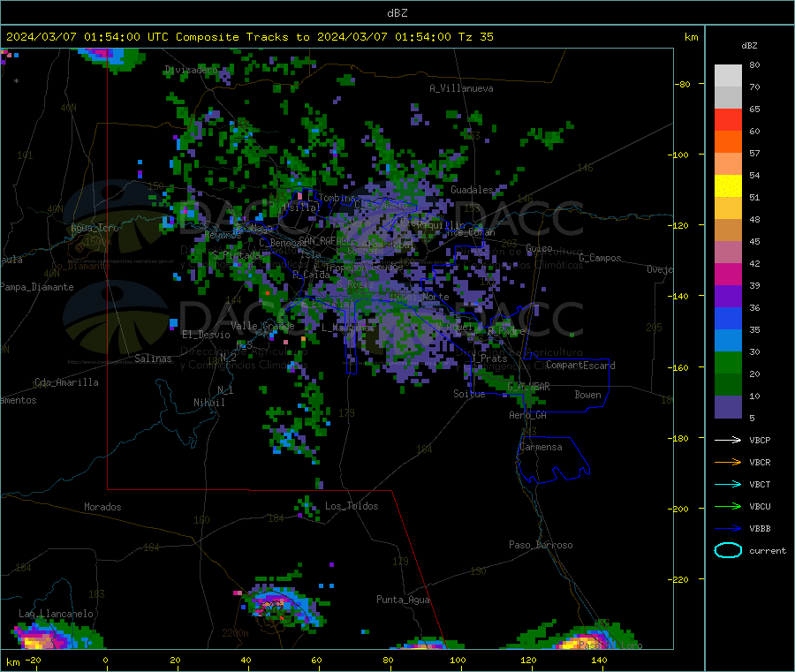Viewport: 795px width, 672px height.
Task: Click the 'Bowen' map label
Action: [587, 395]
